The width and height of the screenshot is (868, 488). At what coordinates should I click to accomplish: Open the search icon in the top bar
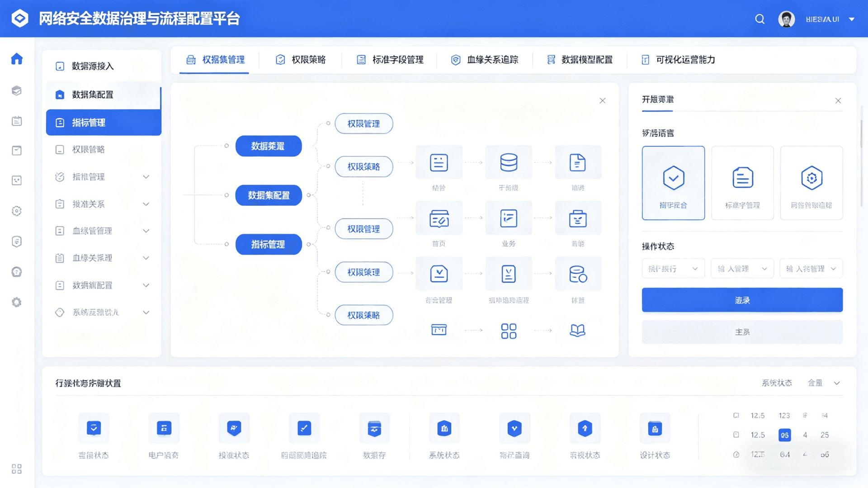click(x=759, y=19)
